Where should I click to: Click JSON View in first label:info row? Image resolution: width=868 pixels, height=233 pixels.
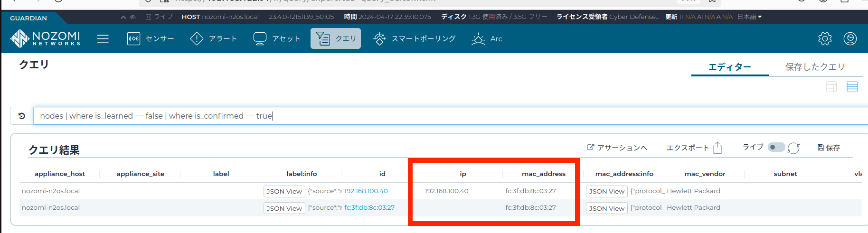(284, 191)
